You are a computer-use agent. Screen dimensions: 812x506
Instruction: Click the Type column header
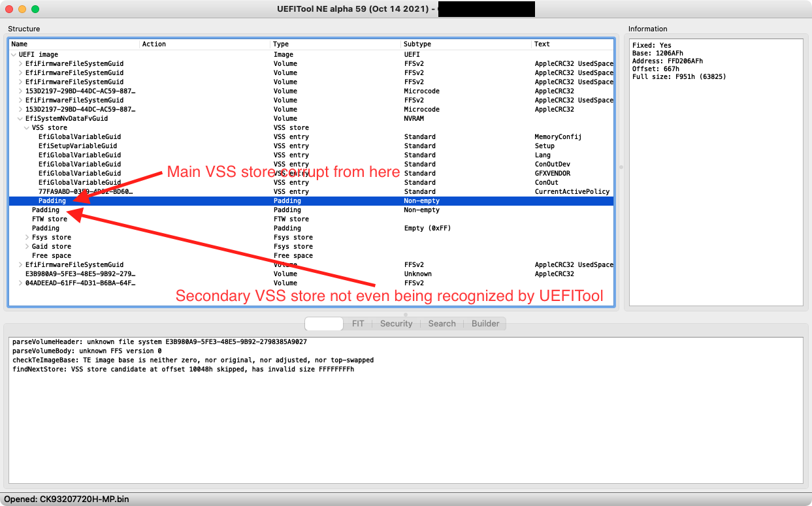pos(336,44)
